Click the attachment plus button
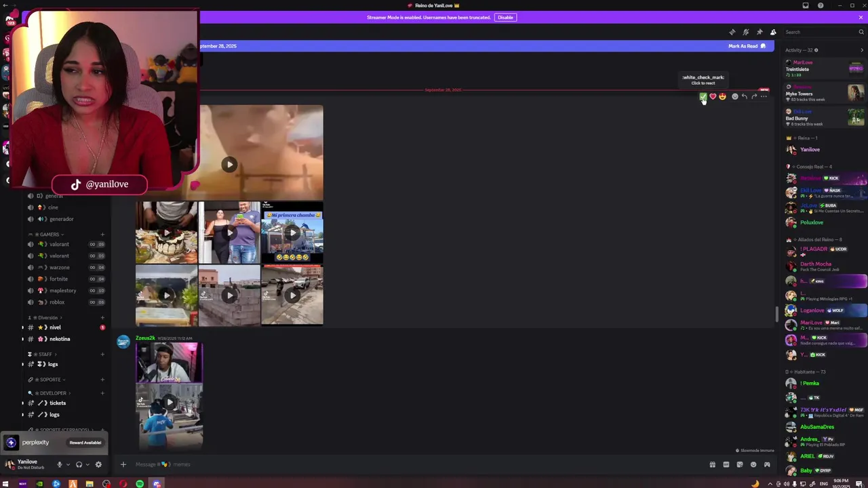Screen dimensions: 868x488 (123, 464)
